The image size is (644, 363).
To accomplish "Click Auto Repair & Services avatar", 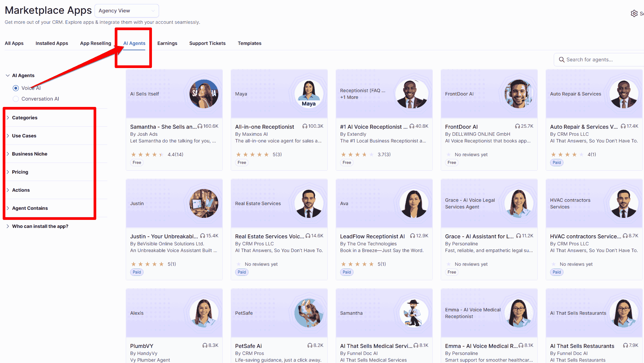I will click(x=624, y=94).
